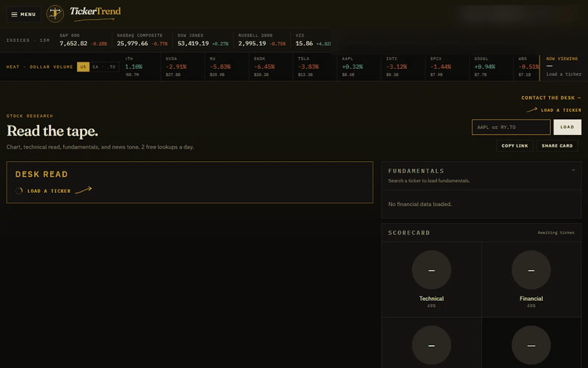Open the S&P 500 index tile
The width and height of the screenshot is (588, 368).
click(83, 40)
